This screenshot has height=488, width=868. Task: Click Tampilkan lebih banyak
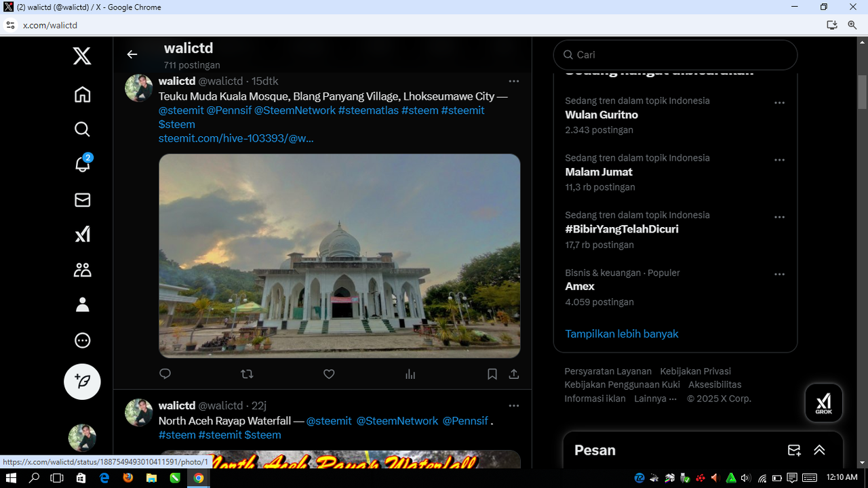[x=622, y=334]
